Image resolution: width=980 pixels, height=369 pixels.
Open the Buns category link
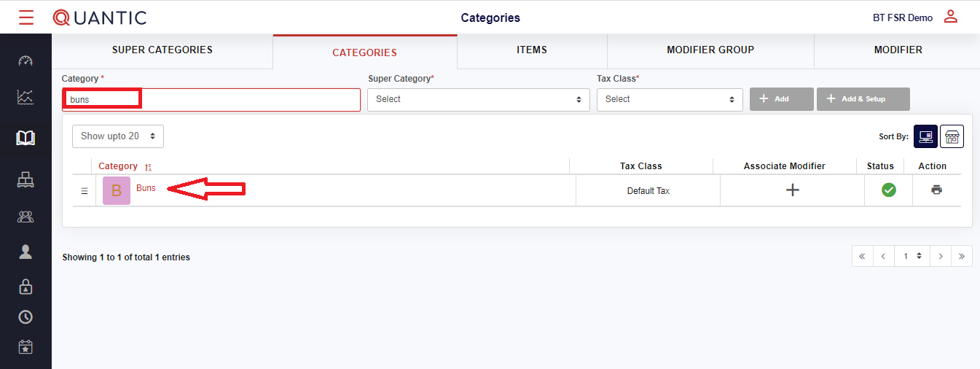click(x=146, y=188)
